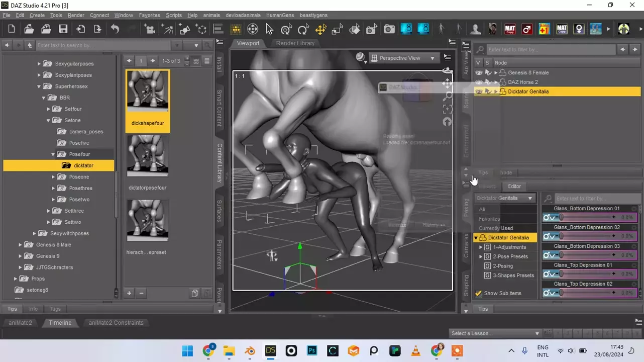Click the camera icon in toolbar
The width and height of the screenshot is (644, 362).
point(389,29)
